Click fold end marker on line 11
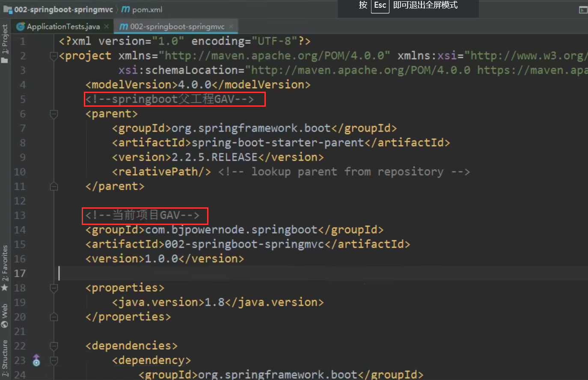588x380 pixels. (54, 186)
